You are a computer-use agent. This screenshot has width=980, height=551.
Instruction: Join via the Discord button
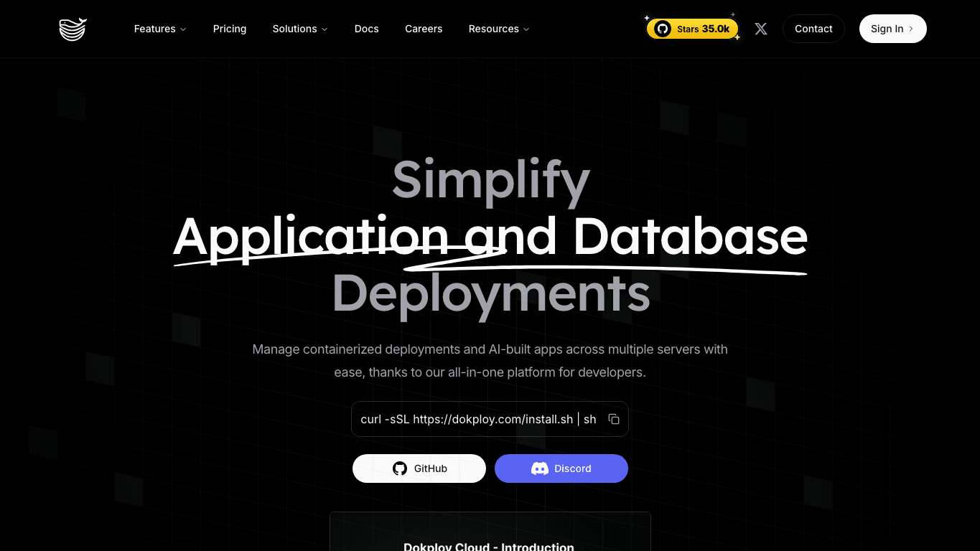tap(561, 468)
